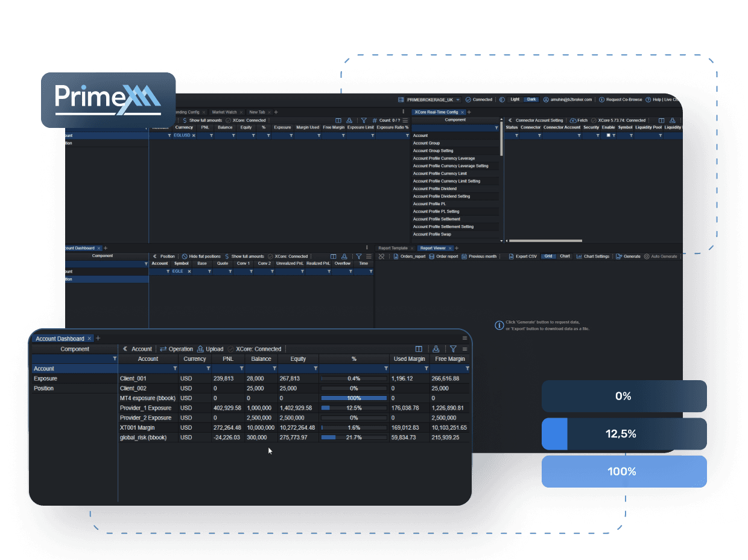The image size is (748, 560).
Task: Switch theme to Light
Action: click(x=515, y=100)
